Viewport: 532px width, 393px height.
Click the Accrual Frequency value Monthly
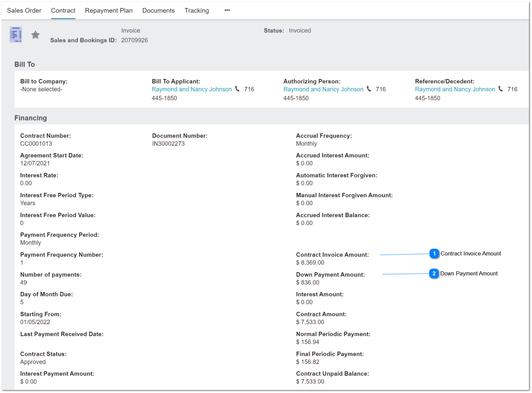(x=307, y=144)
